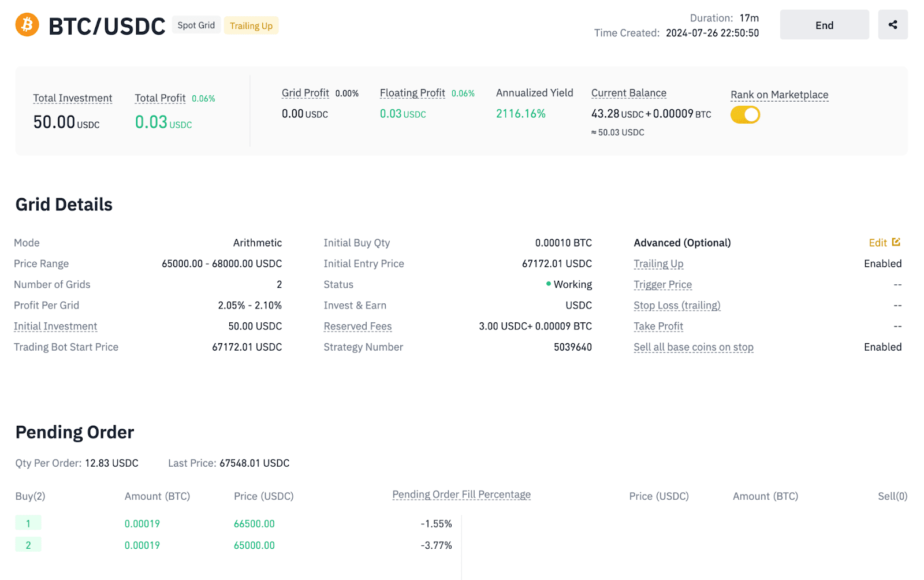Viewport: 924px width, 580px height.
Task: Click the Current Balance label
Action: pyautogui.click(x=628, y=93)
